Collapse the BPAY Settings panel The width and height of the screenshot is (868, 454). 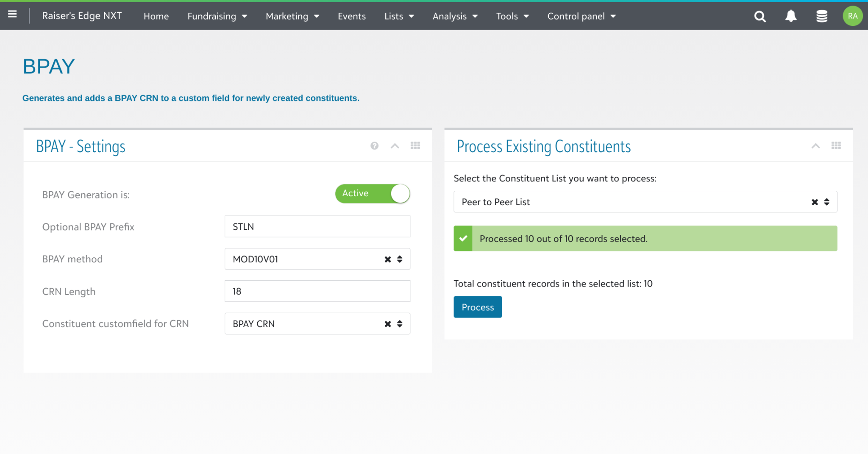(x=395, y=146)
